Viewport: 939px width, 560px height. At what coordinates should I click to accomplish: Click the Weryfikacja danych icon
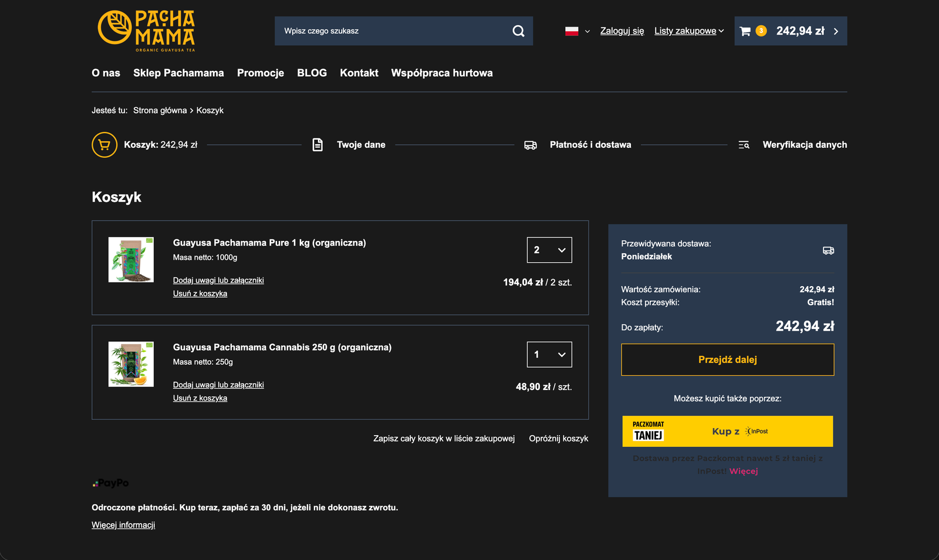tap(744, 145)
